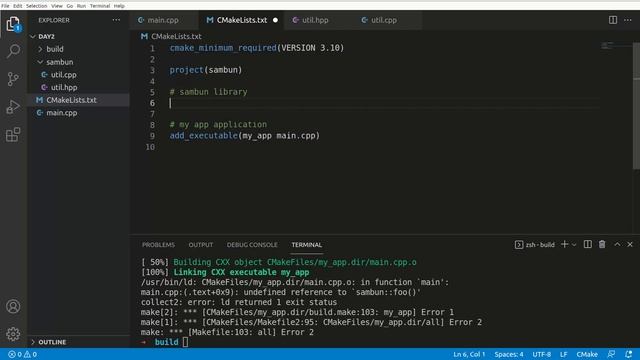Image resolution: width=640 pixels, height=360 pixels.
Task: Open the Terminal menu
Action: pos(100,6)
